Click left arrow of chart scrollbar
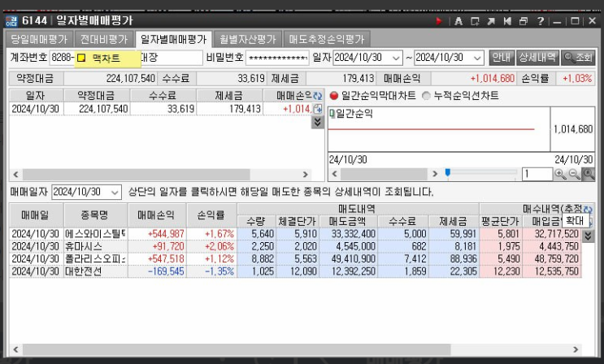The height and width of the screenshot is (364, 604). click(x=334, y=174)
